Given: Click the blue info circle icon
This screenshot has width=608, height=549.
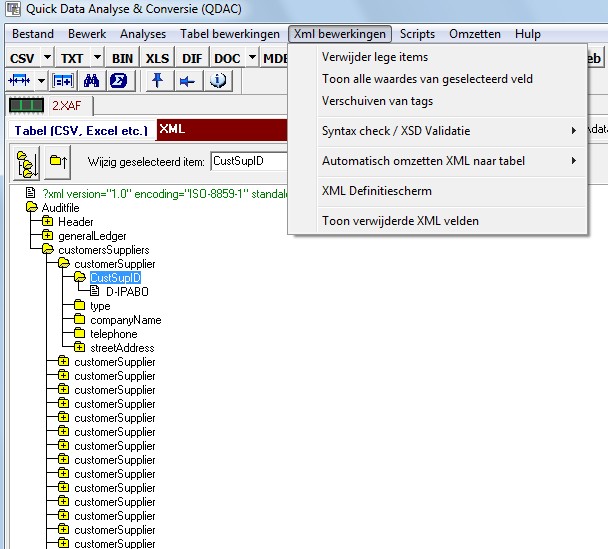Looking at the screenshot, I should click(x=219, y=80).
